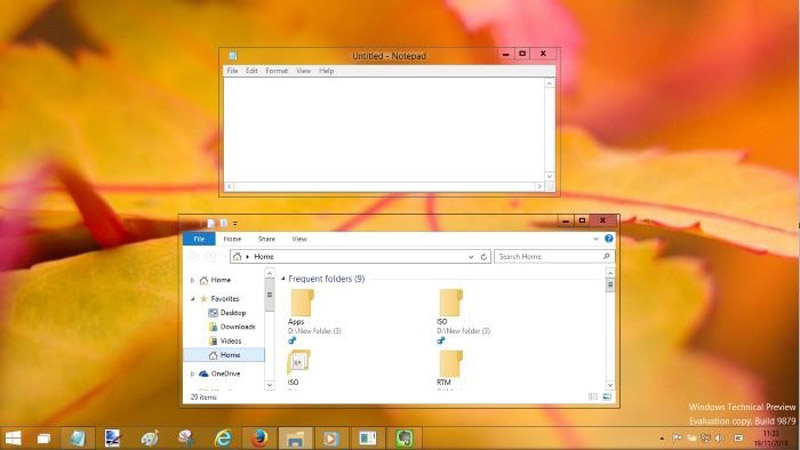Open the Start menu Windows logo
The width and height of the screenshot is (800, 450).
coord(13,438)
